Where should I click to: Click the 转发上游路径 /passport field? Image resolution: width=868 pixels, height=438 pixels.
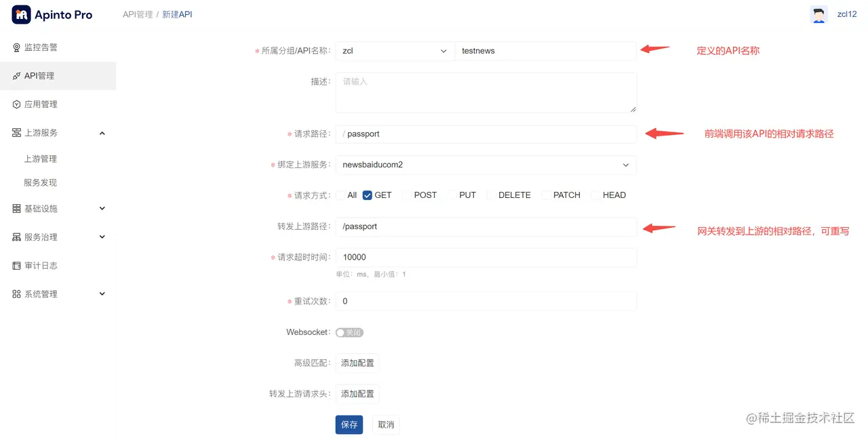pos(486,226)
